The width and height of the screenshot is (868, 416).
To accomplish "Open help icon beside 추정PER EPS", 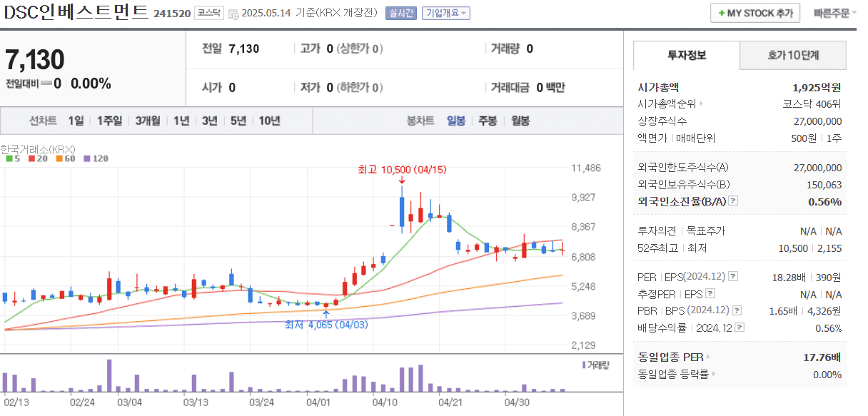I will (710, 294).
